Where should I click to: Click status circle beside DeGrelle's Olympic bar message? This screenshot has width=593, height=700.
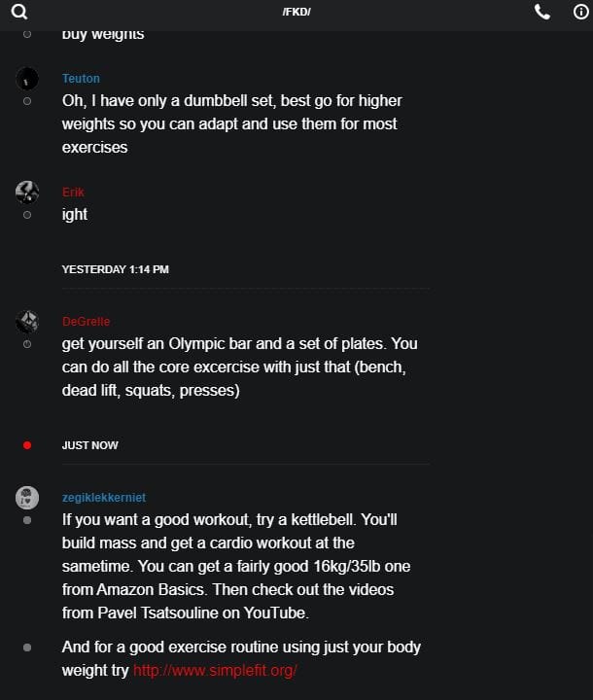point(27,344)
